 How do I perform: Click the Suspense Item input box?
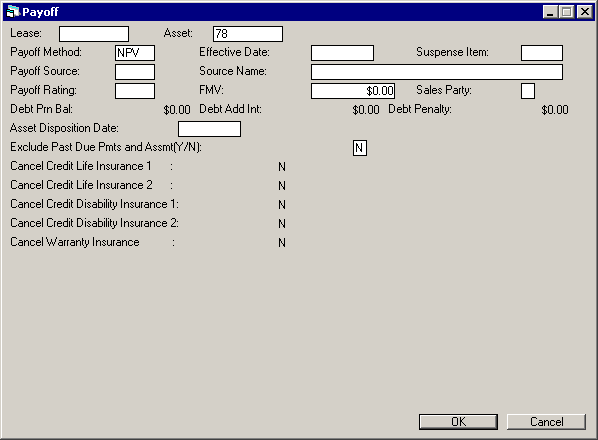point(542,53)
